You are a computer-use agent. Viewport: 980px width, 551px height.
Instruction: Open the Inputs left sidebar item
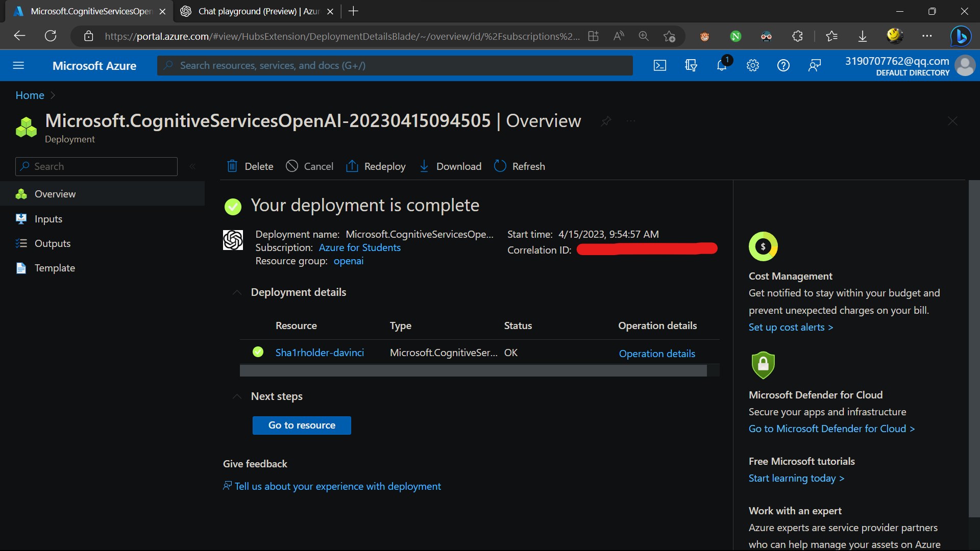48,218
